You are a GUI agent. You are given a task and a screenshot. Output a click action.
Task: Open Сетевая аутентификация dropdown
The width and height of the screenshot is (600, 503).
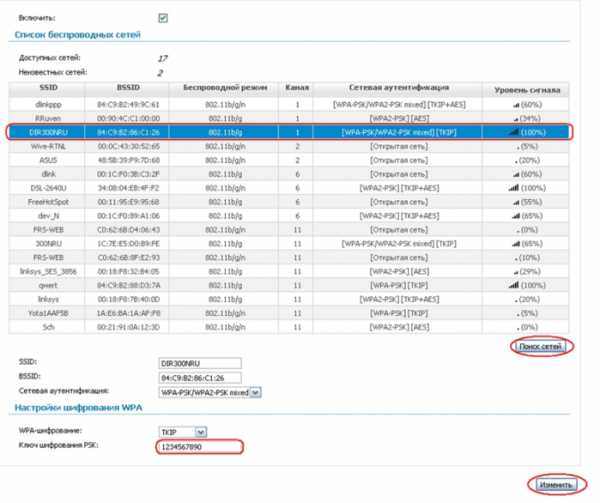pyautogui.click(x=254, y=393)
